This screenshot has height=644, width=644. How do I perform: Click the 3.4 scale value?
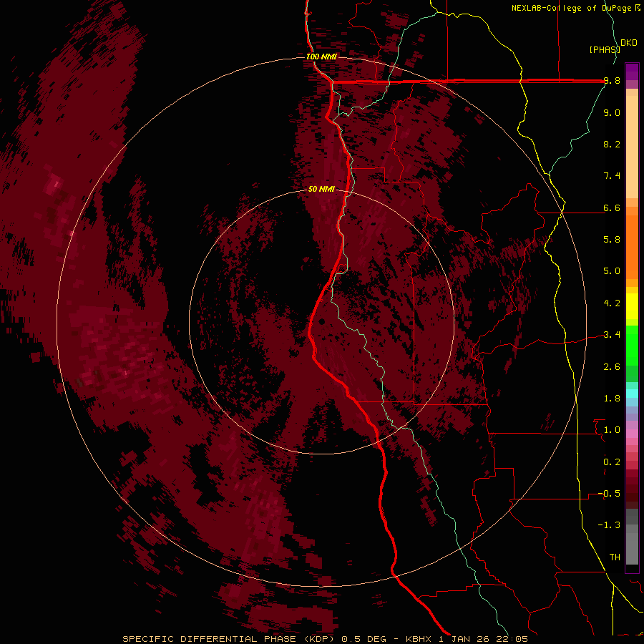click(x=612, y=335)
